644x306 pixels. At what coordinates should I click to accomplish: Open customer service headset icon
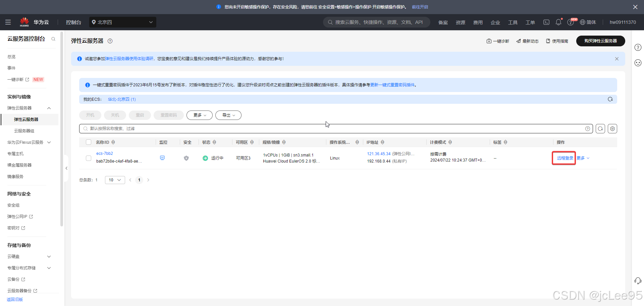(638, 281)
